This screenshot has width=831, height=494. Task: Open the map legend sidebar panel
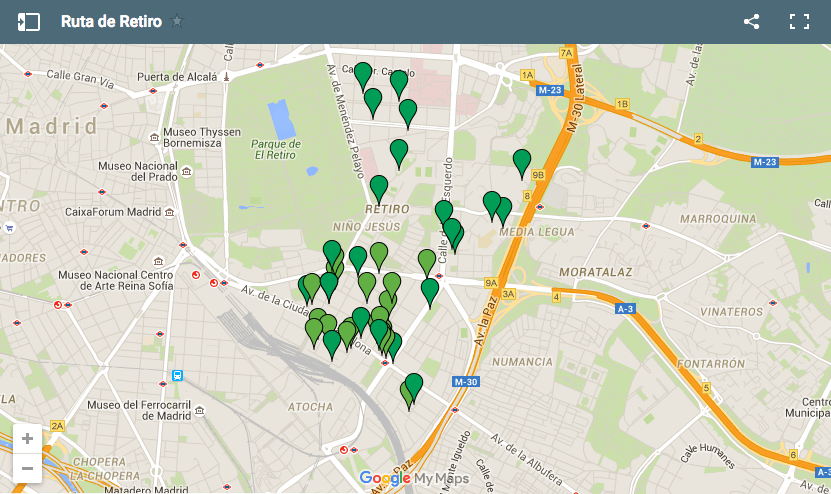[x=29, y=22]
